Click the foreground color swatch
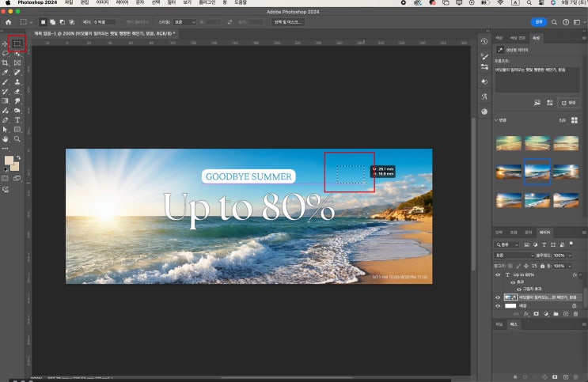The height and width of the screenshot is (382, 588). pyautogui.click(x=8, y=161)
